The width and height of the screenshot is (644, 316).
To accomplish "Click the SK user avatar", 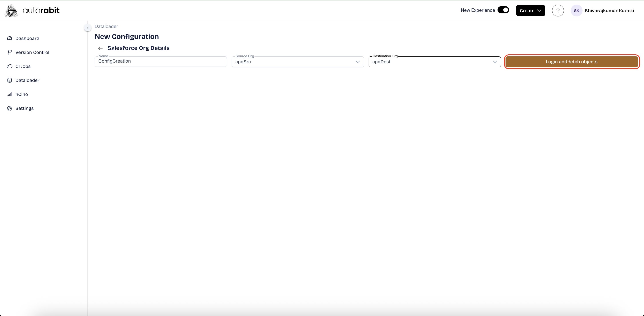I will point(577,10).
